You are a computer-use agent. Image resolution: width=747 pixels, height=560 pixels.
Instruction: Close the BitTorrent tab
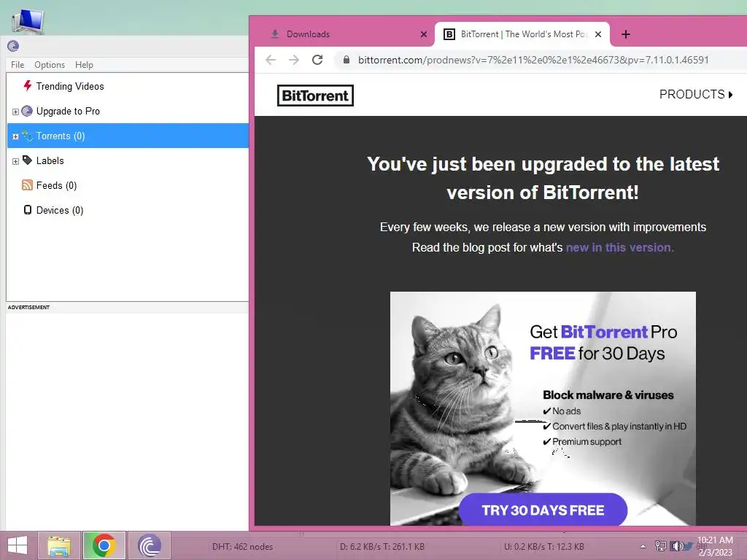pos(598,34)
